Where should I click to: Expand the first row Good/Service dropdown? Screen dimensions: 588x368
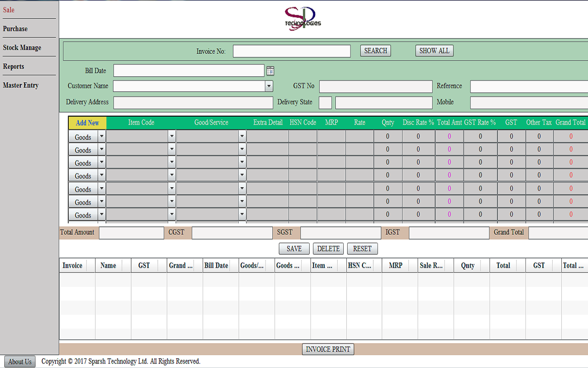coord(242,137)
